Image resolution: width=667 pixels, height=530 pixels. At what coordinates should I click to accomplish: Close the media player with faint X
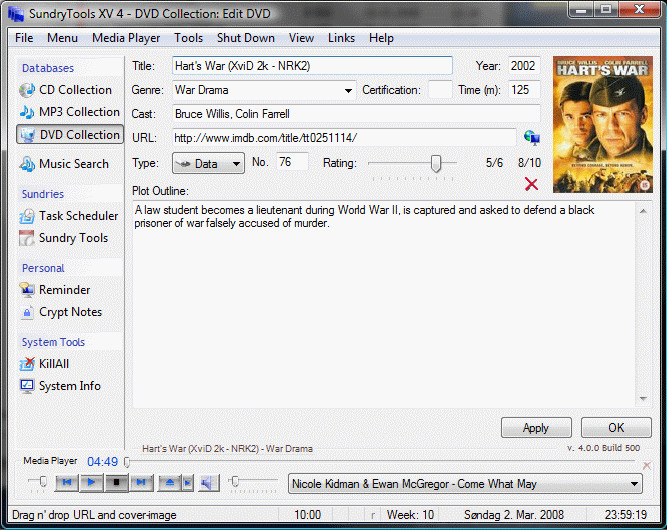[647, 466]
